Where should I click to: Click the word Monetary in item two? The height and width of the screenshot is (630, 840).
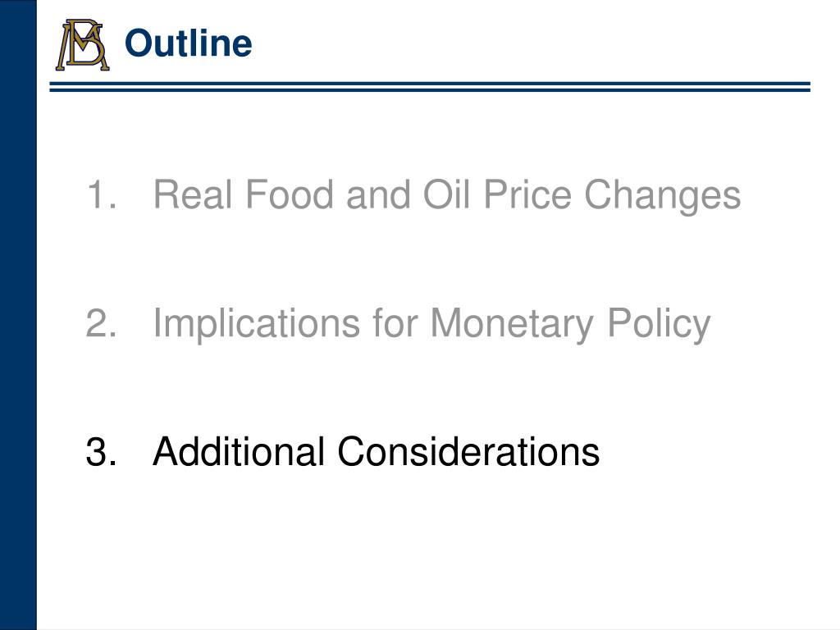tap(512, 325)
